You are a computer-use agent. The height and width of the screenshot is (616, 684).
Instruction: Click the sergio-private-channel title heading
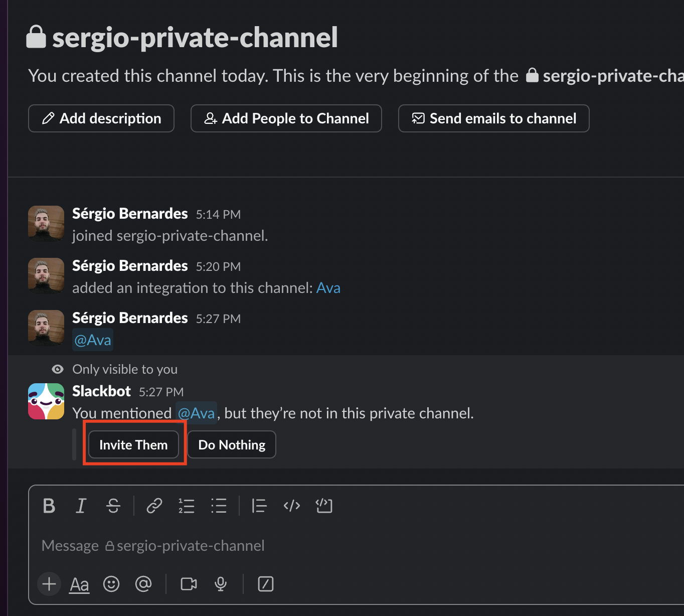click(195, 38)
